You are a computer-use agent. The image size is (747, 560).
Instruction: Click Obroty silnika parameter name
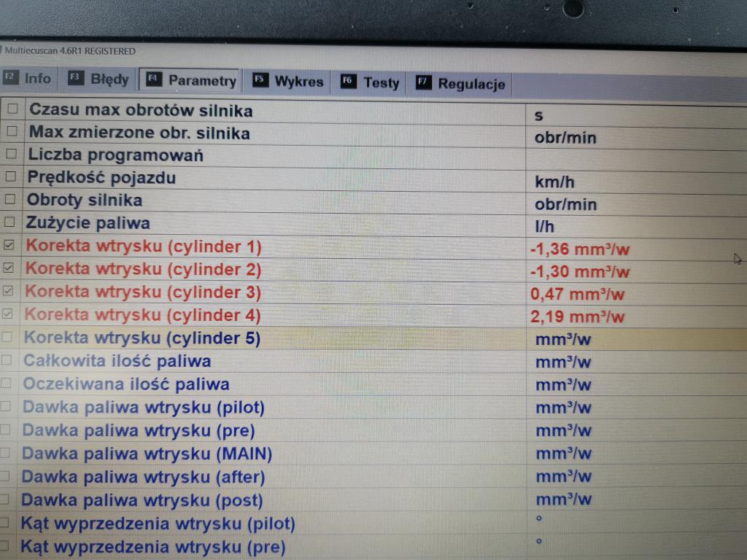pyautogui.click(x=85, y=201)
